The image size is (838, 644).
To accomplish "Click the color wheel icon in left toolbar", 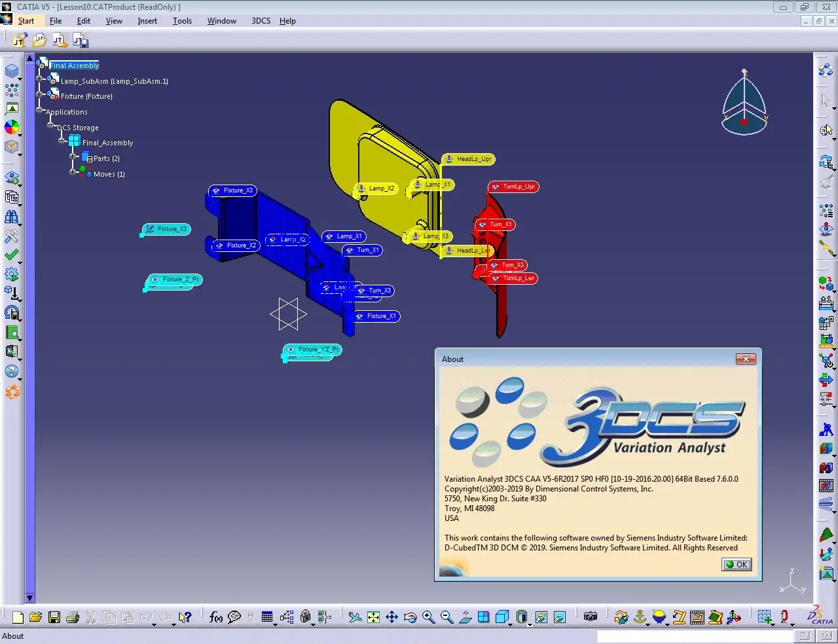I will [x=12, y=127].
